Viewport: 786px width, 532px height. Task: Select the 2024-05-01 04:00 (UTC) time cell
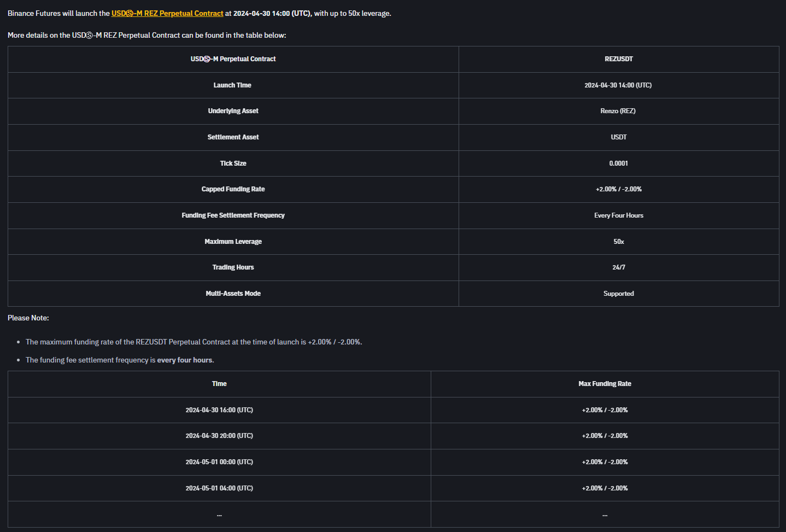coord(219,488)
